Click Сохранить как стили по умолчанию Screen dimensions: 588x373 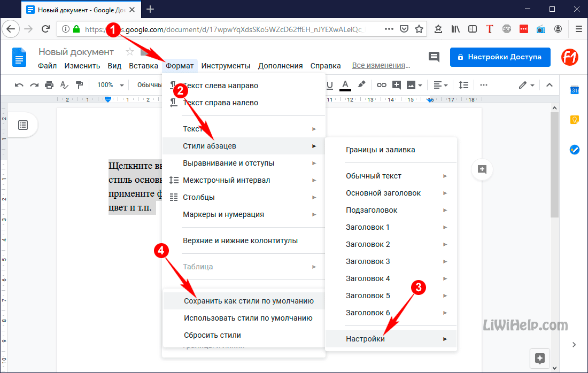pos(244,301)
